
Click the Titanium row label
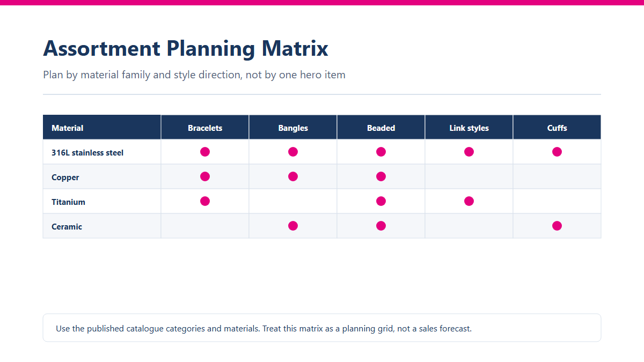pos(68,202)
